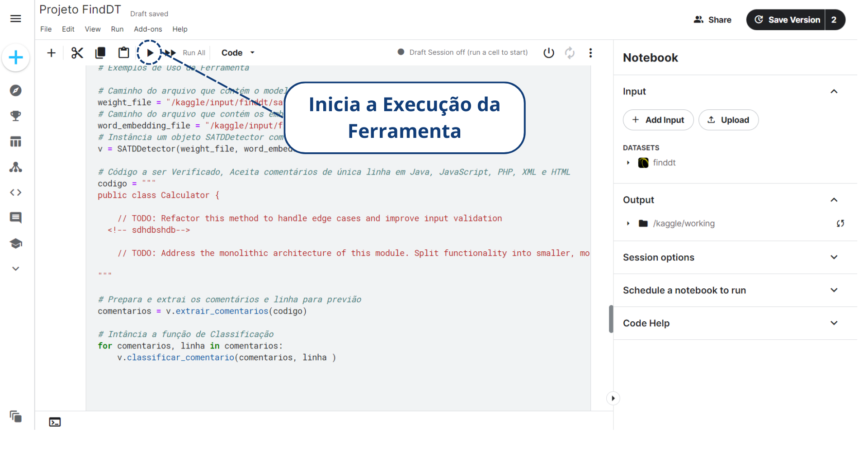Open the File menu
This screenshot has width=868, height=461.
pos(46,29)
